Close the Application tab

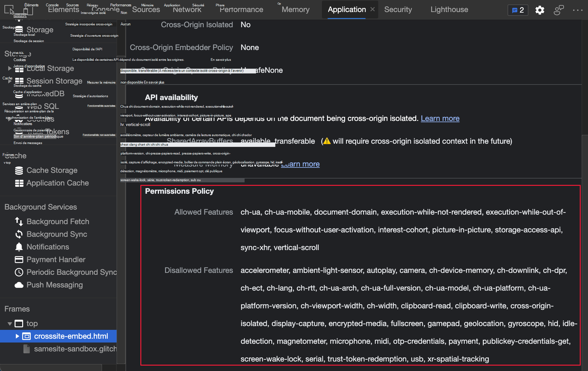click(373, 9)
